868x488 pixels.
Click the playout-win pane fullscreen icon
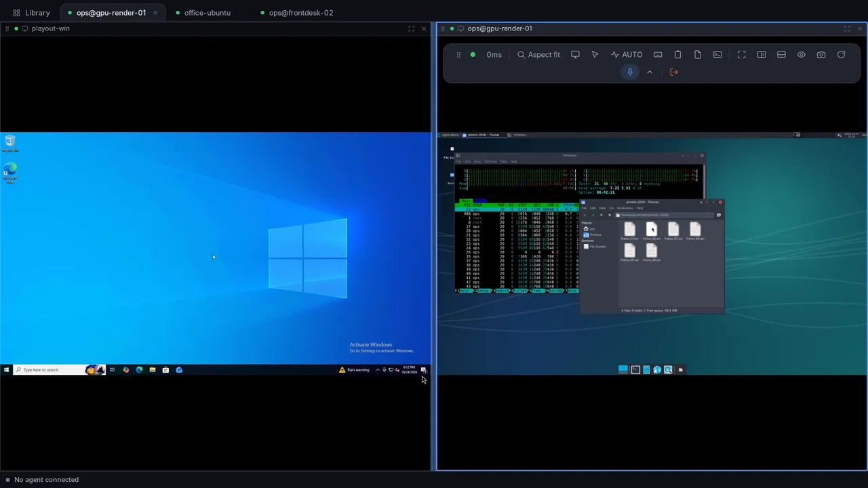tap(411, 28)
